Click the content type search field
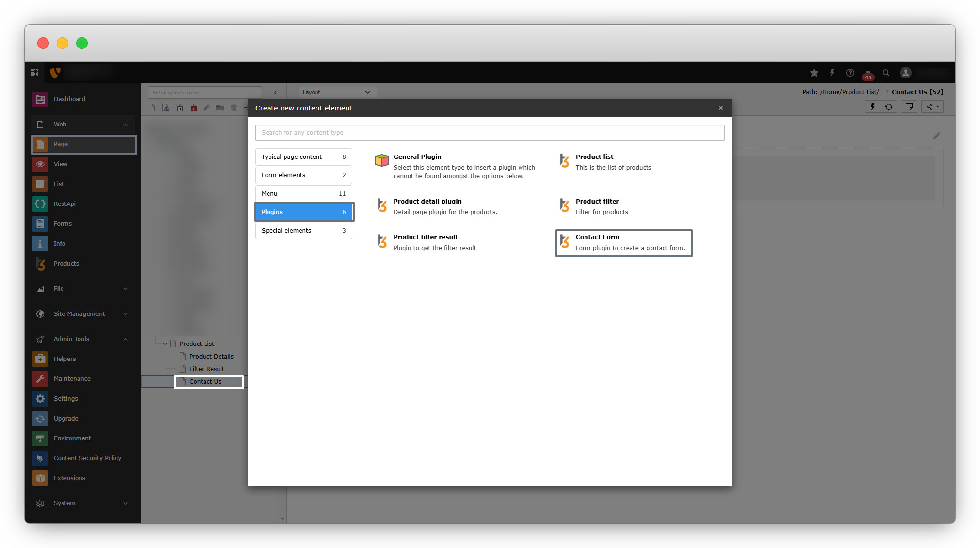 [x=490, y=133]
